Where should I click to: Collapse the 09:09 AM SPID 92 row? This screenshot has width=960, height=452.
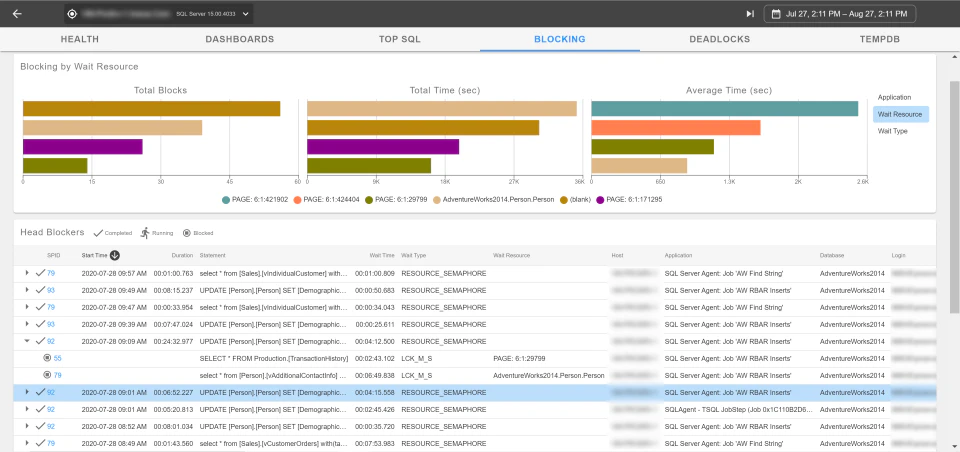(27, 341)
